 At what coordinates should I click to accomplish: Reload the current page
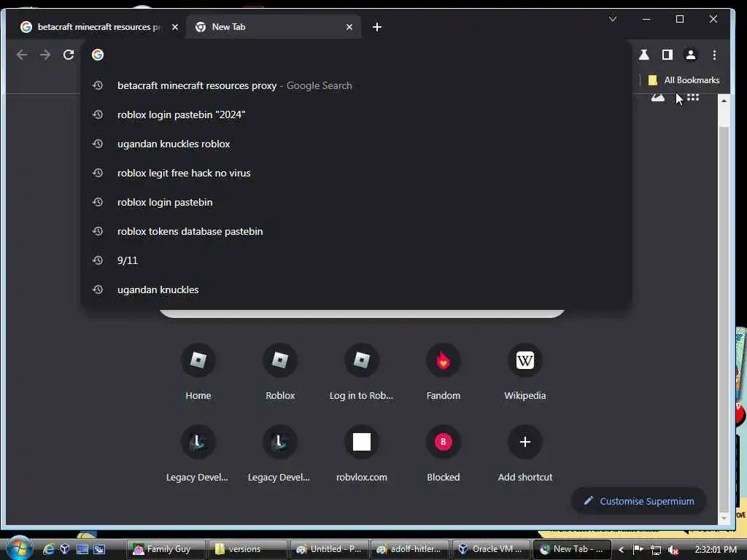pos(69,55)
